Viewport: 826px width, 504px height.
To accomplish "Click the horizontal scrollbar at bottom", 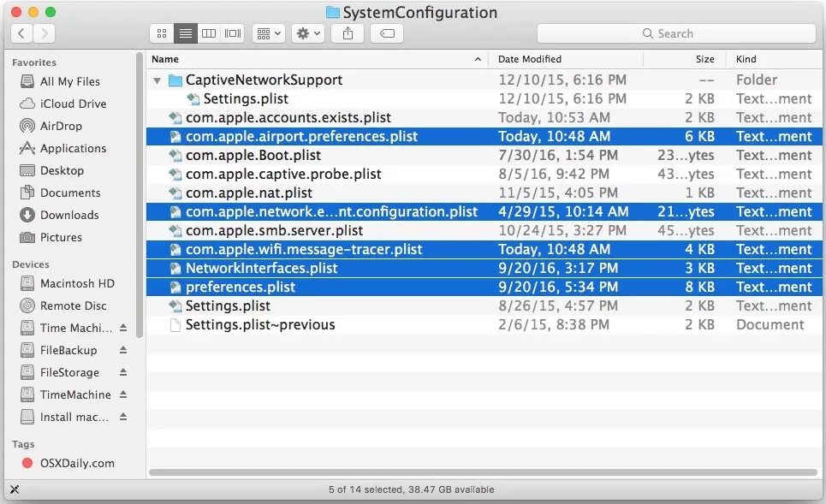I will coord(483,472).
